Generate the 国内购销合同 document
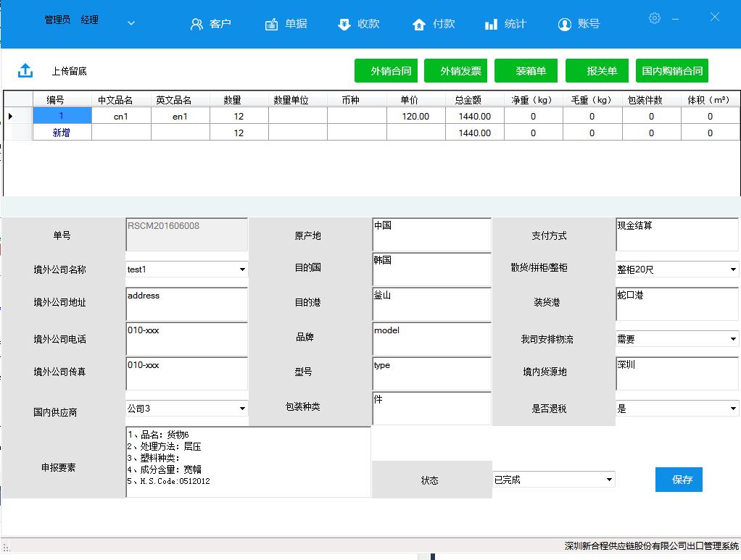The width and height of the screenshot is (741, 560). (x=672, y=71)
